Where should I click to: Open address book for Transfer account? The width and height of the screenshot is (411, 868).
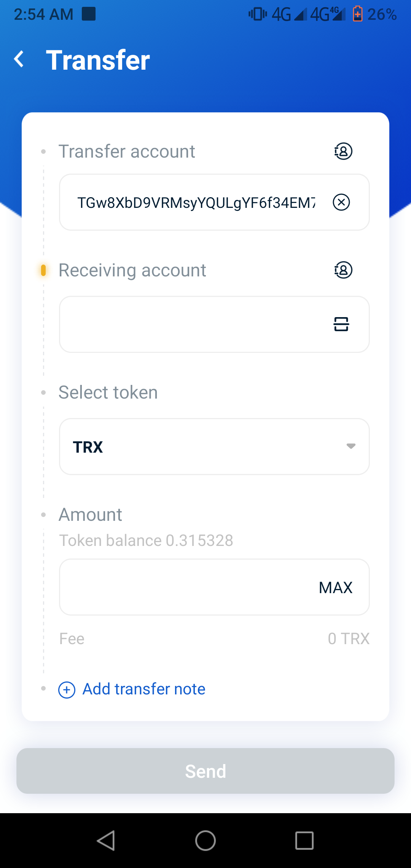point(343,151)
